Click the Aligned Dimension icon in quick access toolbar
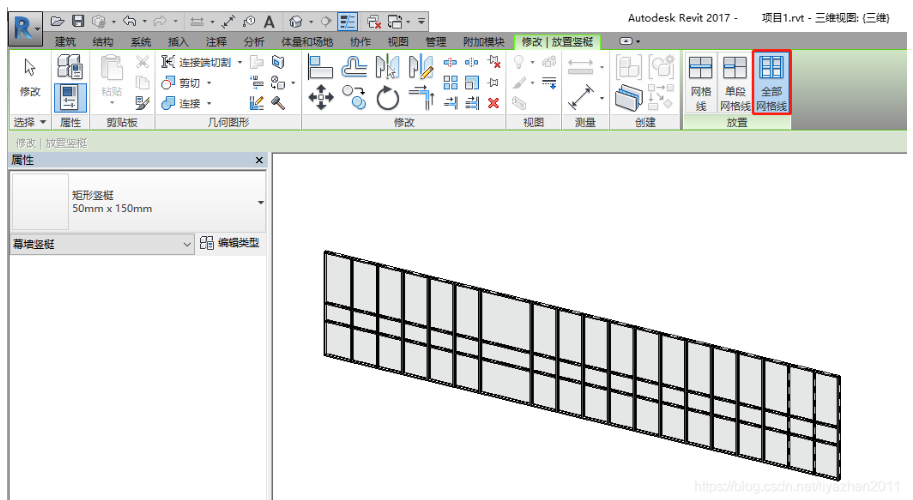The height and width of the screenshot is (500, 913). click(x=228, y=22)
